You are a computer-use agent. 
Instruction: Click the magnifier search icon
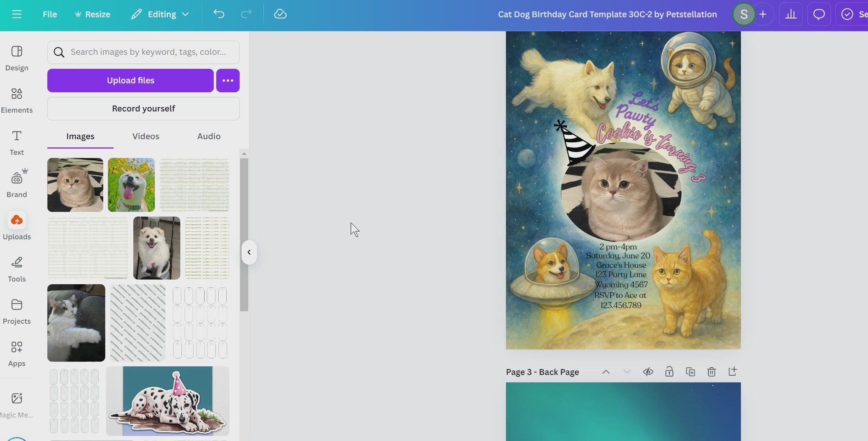click(59, 52)
